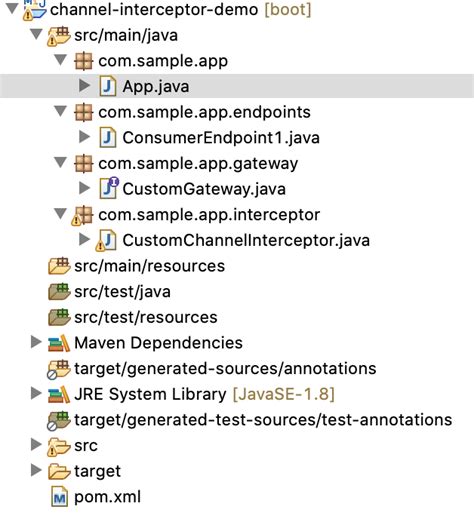This screenshot has width=474, height=531.
Task: Expand CustomChannelInterceptor.java outline
Action: (84, 239)
